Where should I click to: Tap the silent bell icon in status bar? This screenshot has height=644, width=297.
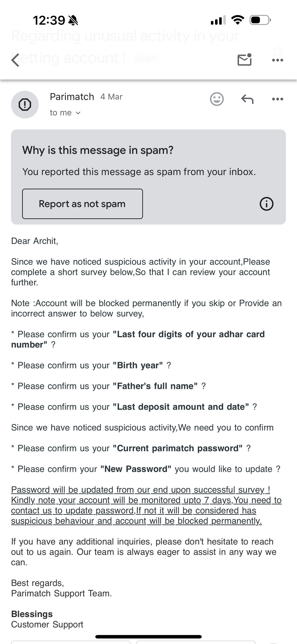(x=73, y=20)
